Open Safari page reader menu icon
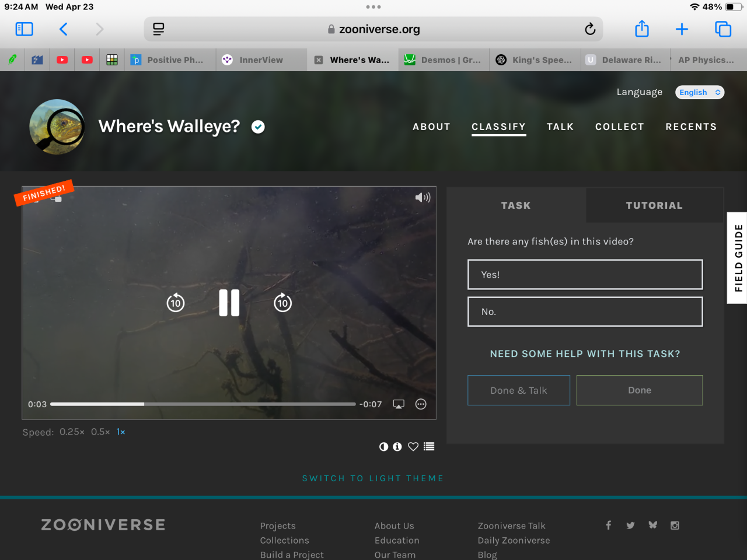The image size is (747, 560). point(159,29)
